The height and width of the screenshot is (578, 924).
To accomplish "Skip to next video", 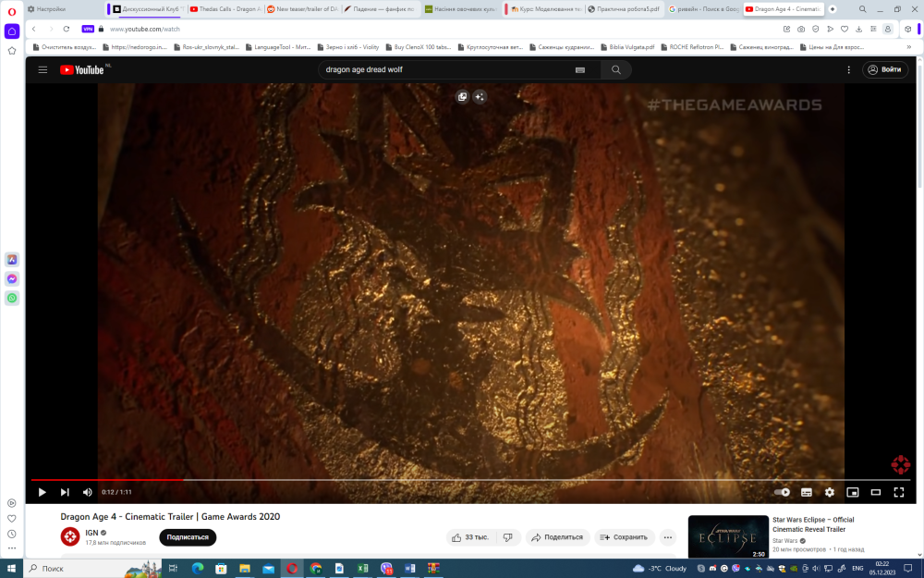I will point(65,492).
